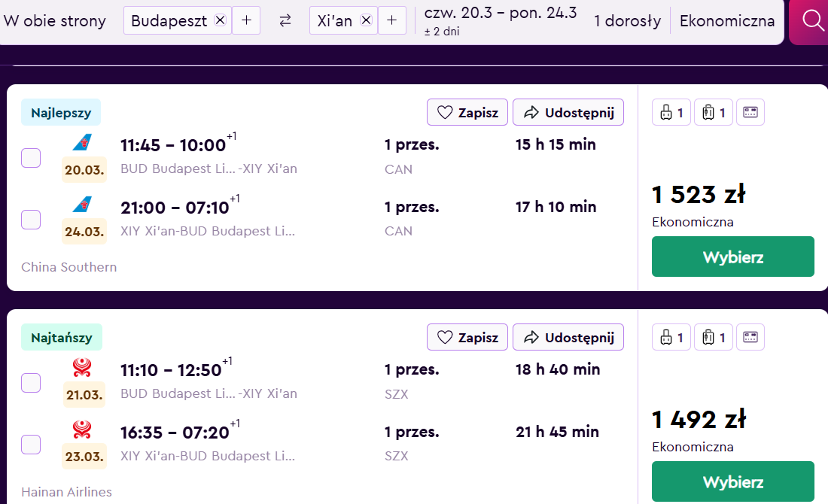Open cabin bag icon for Hainan offer
The image size is (828, 504).
pos(714,337)
